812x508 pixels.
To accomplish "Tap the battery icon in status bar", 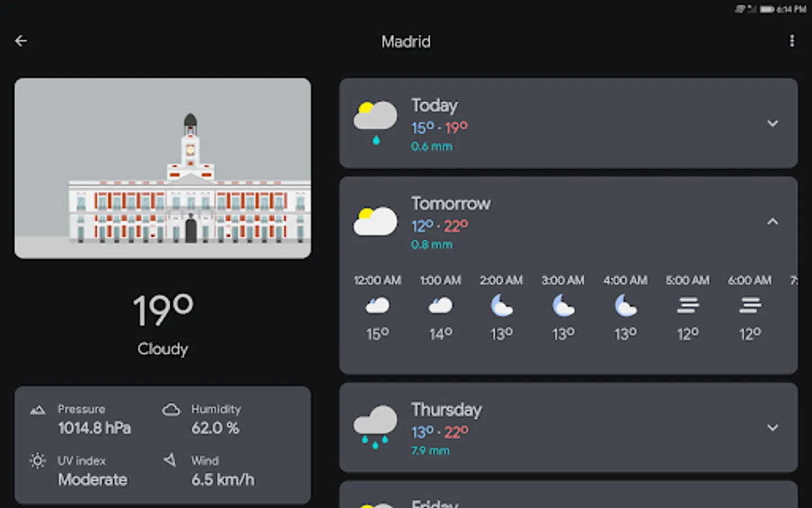I will click(x=766, y=9).
